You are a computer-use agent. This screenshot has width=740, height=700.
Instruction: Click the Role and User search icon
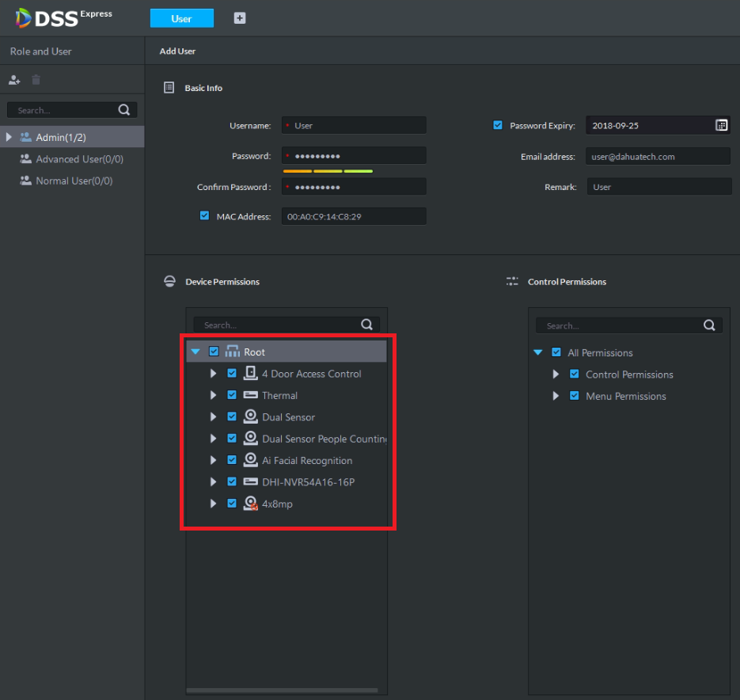[124, 110]
